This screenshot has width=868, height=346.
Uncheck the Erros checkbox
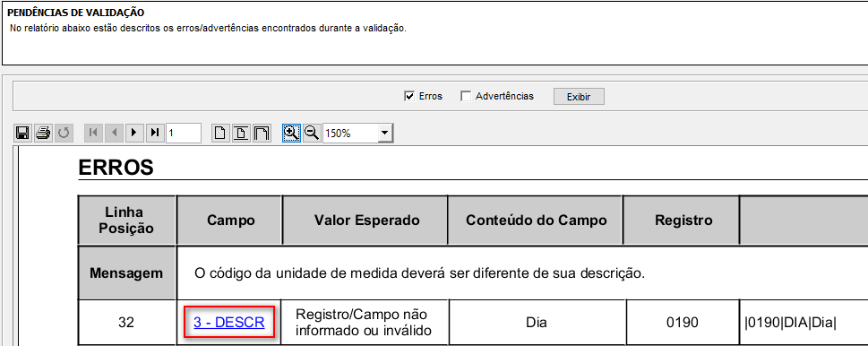[409, 96]
